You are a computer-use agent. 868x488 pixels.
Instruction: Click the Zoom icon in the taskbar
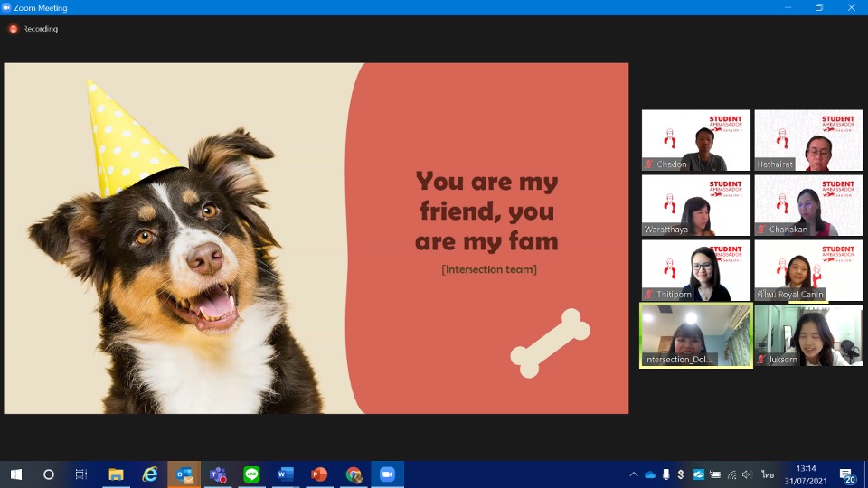(x=388, y=474)
